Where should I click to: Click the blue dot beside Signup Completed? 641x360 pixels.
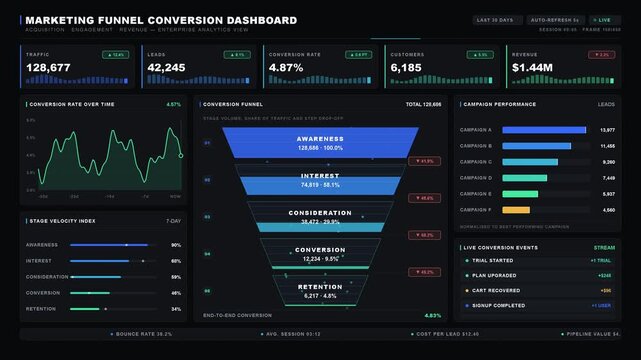(467, 306)
